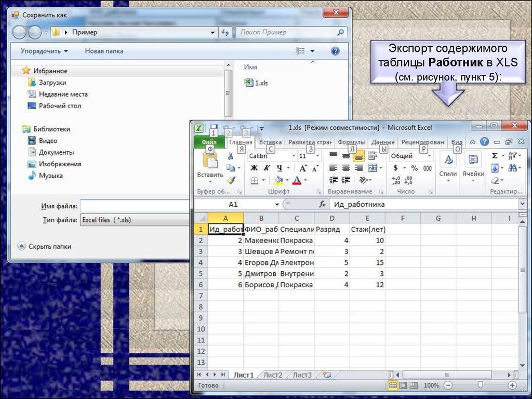The height and width of the screenshot is (399, 532).
Task: Open the Тип файла Excel files dropdown
Action: [x=135, y=220]
